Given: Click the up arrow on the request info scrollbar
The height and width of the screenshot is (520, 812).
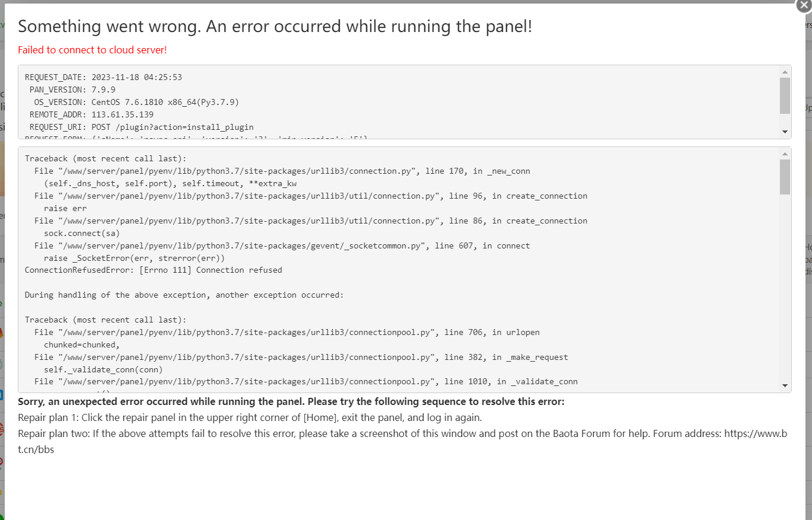Looking at the screenshot, I should pos(784,72).
